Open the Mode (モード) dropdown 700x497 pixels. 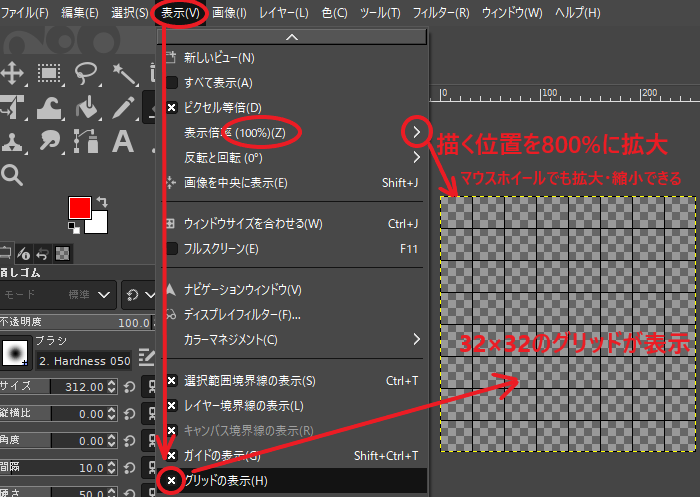(x=58, y=295)
